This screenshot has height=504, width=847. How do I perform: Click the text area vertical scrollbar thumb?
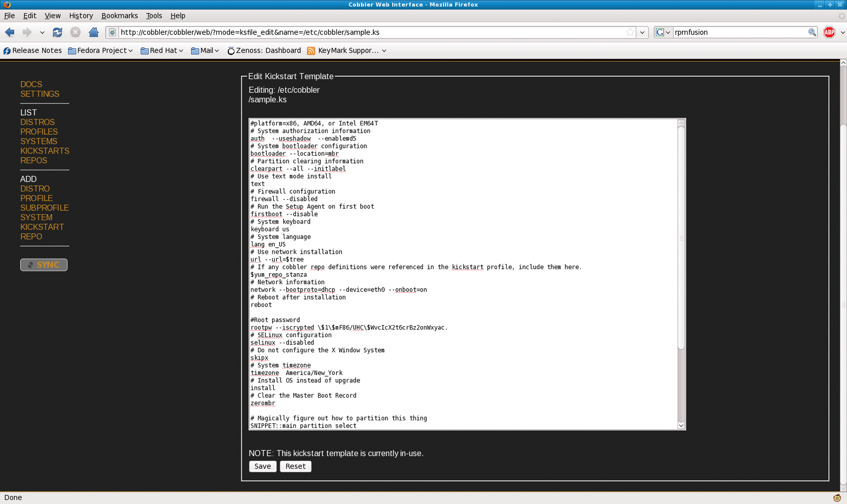click(681, 238)
